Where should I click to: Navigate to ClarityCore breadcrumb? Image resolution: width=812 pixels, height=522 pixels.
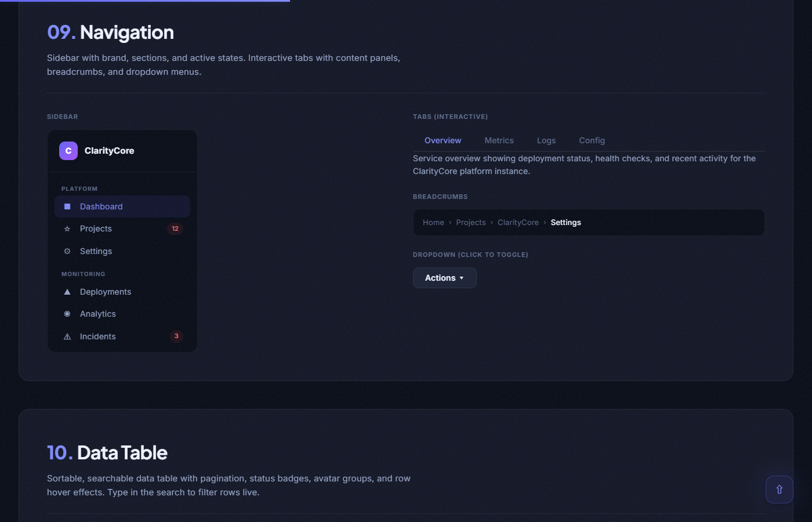coord(518,223)
